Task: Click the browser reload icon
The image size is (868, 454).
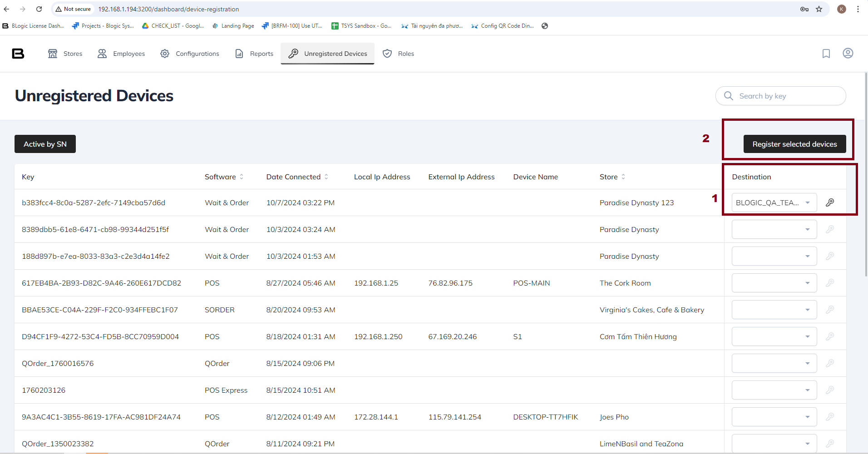Action: pos(39,9)
